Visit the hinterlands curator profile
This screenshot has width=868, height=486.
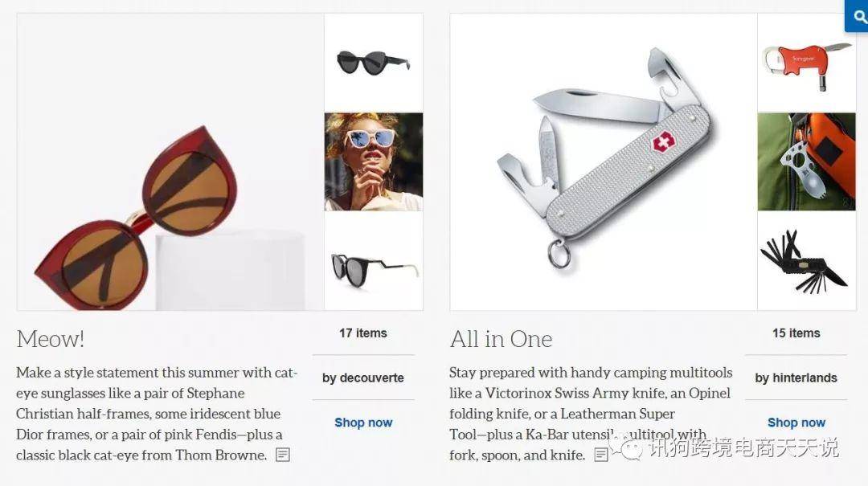pyautogui.click(x=796, y=378)
